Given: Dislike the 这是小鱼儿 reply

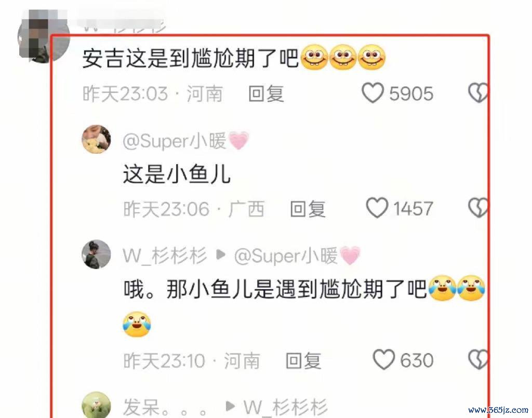Looking at the screenshot, I should pyautogui.click(x=478, y=208).
